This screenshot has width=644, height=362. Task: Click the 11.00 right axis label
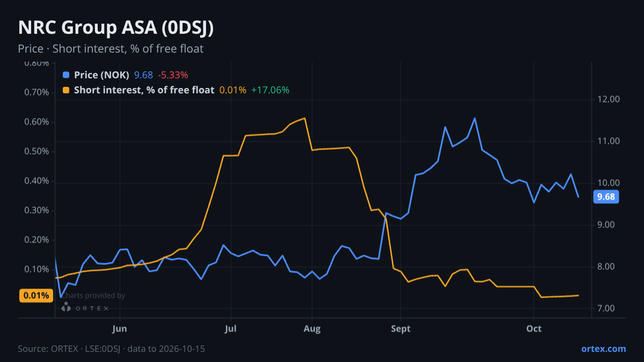[x=608, y=141]
